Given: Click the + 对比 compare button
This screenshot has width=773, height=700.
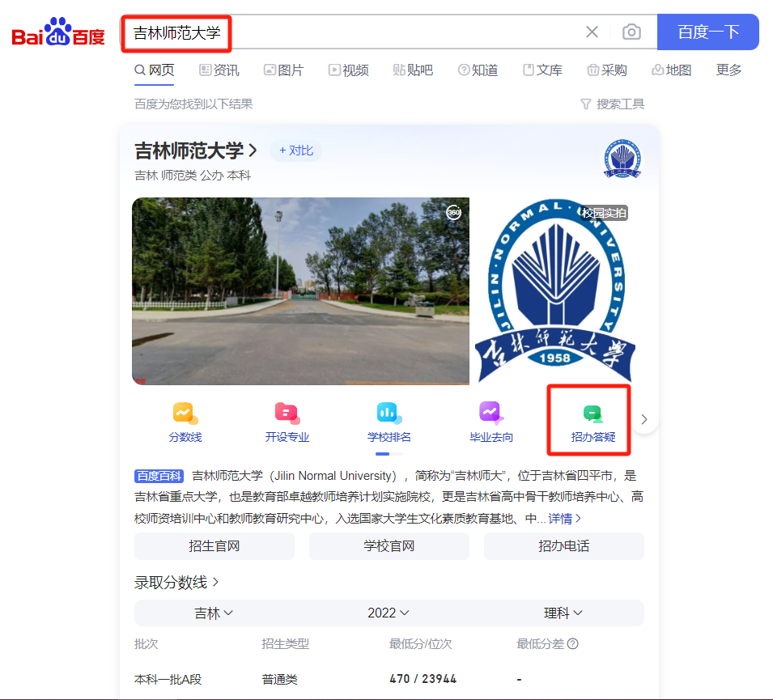Looking at the screenshot, I should [295, 151].
